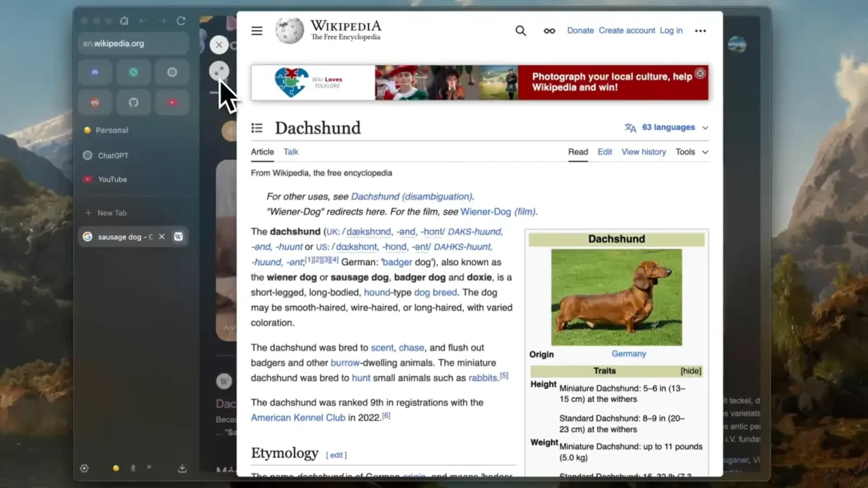Open the red YouTube pinned shortcut tile
This screenshot has height=488, width=868.
pyautogui.click(x=172, y=103)
